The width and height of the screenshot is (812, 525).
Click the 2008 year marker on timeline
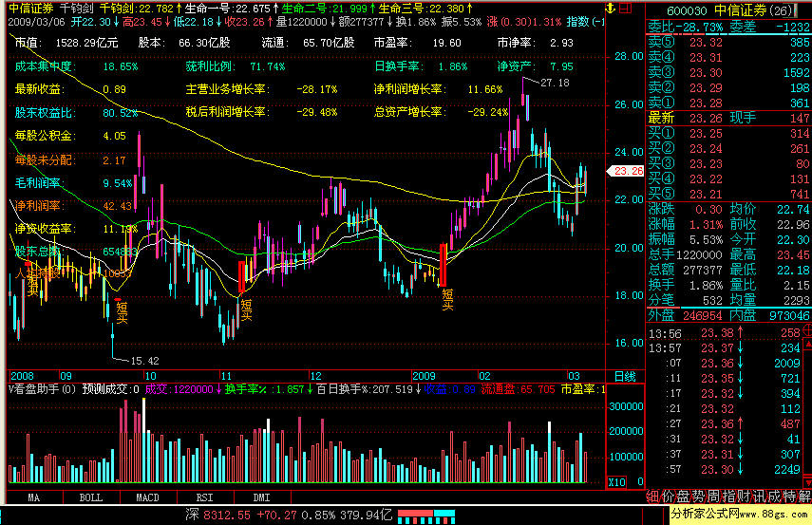pyautogui.click(x=22, y=376)
